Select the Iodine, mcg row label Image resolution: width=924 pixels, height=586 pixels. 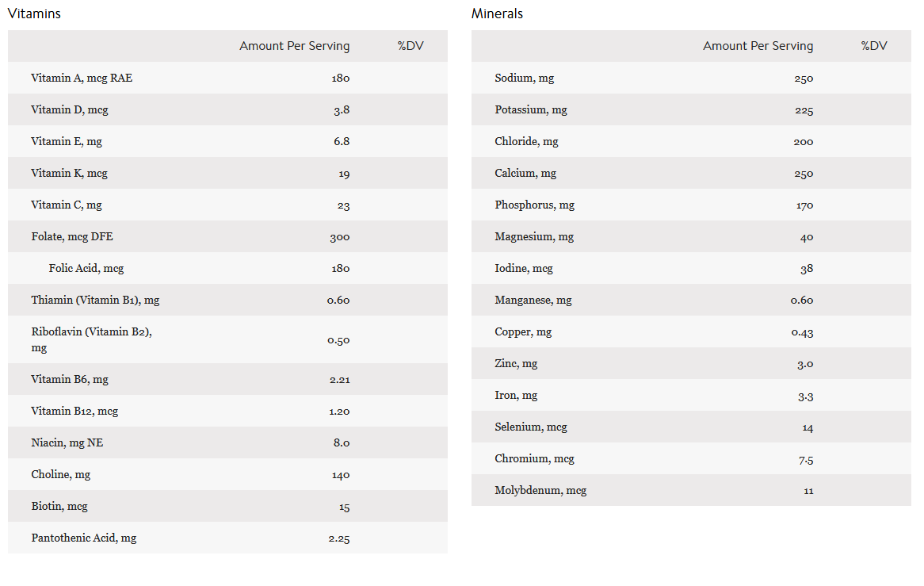click(x=524, y=268)
